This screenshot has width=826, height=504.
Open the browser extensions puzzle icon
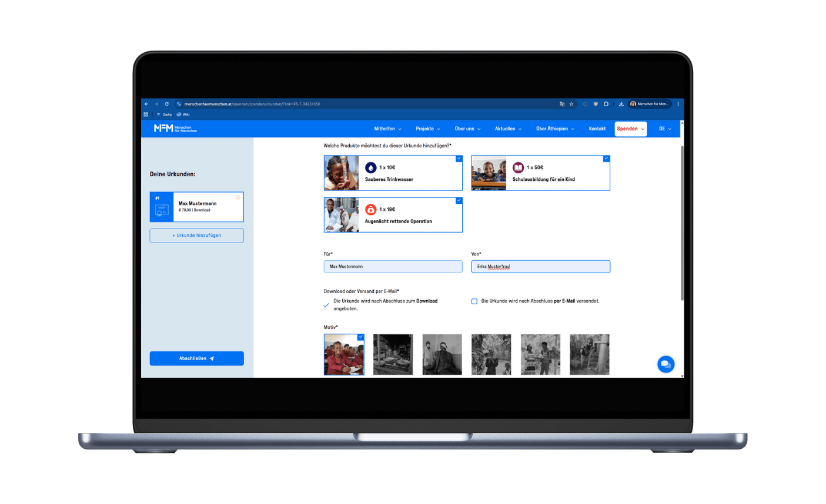click(x=606, y=104)
